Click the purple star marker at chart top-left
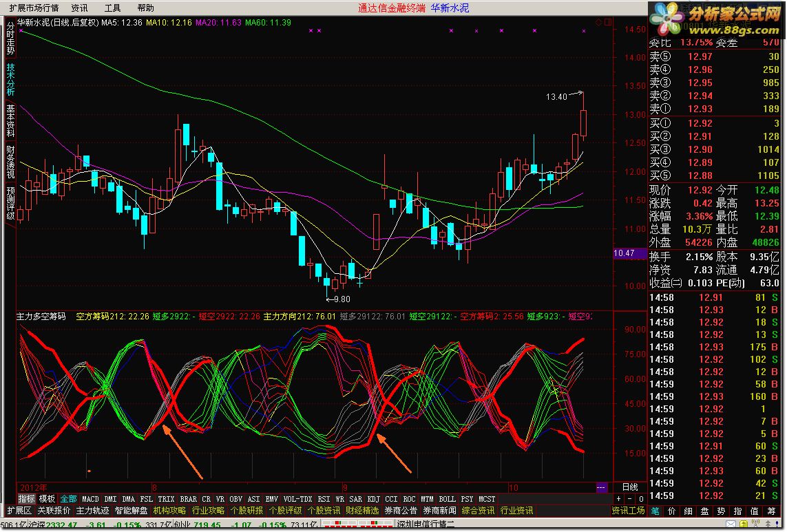787x532 pixels. [x=21, y=30]
